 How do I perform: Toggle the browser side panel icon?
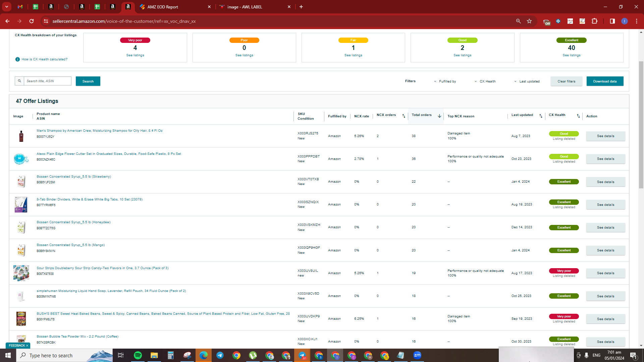click(612, 21)
